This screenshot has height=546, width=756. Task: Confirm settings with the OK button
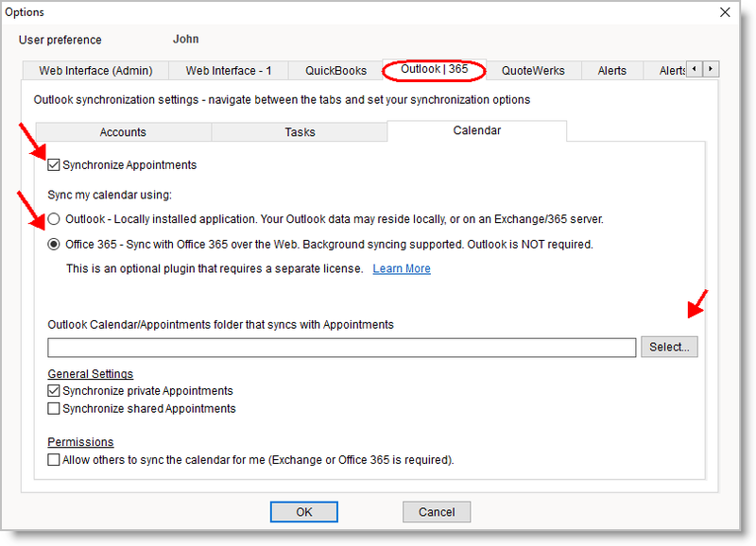point(303,512)
